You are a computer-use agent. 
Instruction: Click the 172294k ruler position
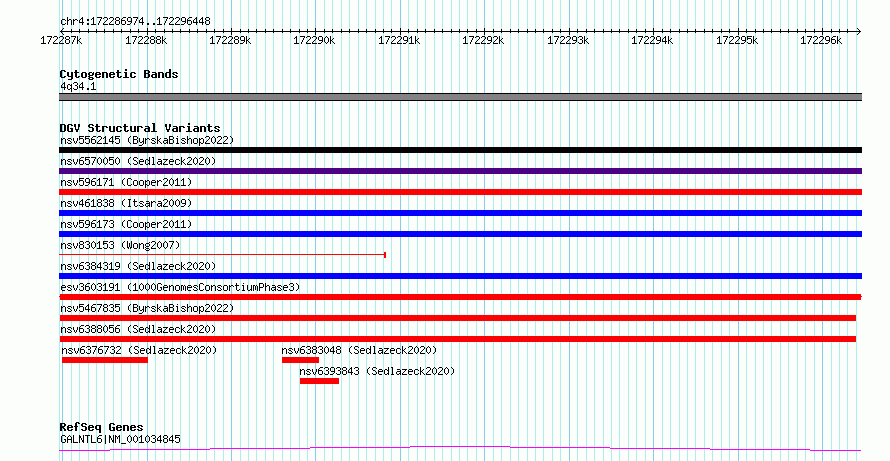click(x=652, y=41)
